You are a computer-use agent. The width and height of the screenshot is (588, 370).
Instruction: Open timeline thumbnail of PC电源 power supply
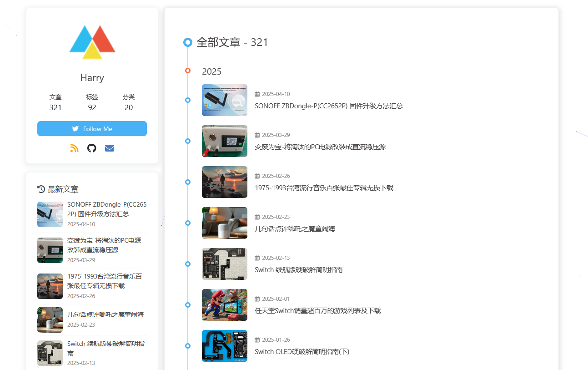coord(225,141)
